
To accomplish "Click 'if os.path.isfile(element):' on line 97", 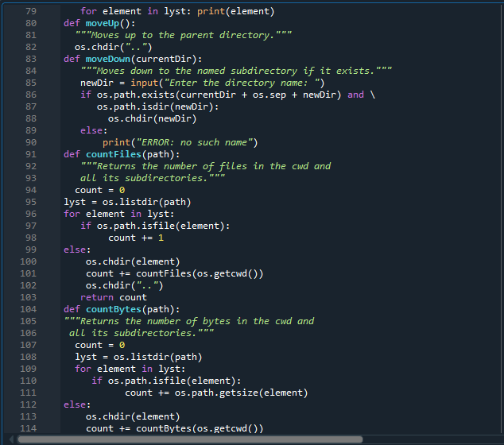I will (155, 226).
